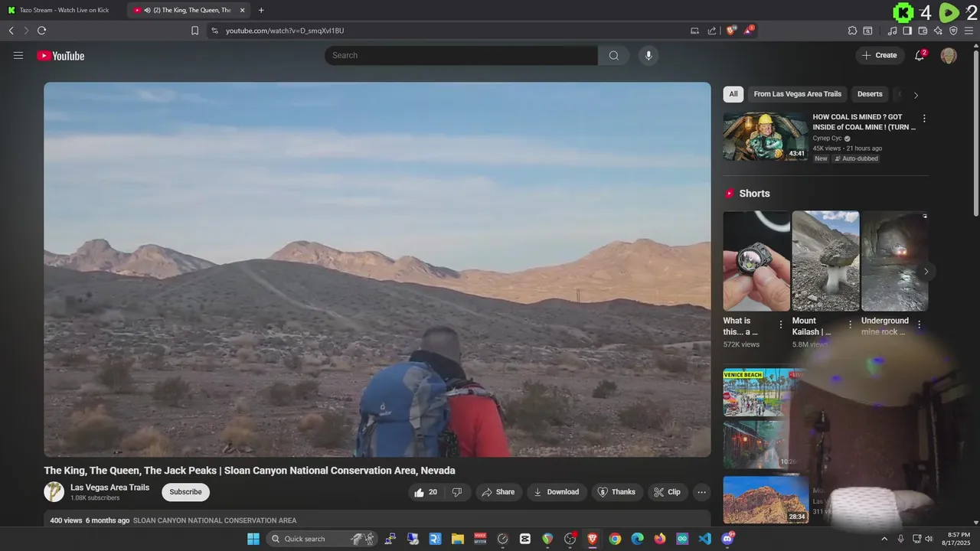
Task: Select 'From Las Vegas Area Trails' chip
Action: click(x=797, y=94)
